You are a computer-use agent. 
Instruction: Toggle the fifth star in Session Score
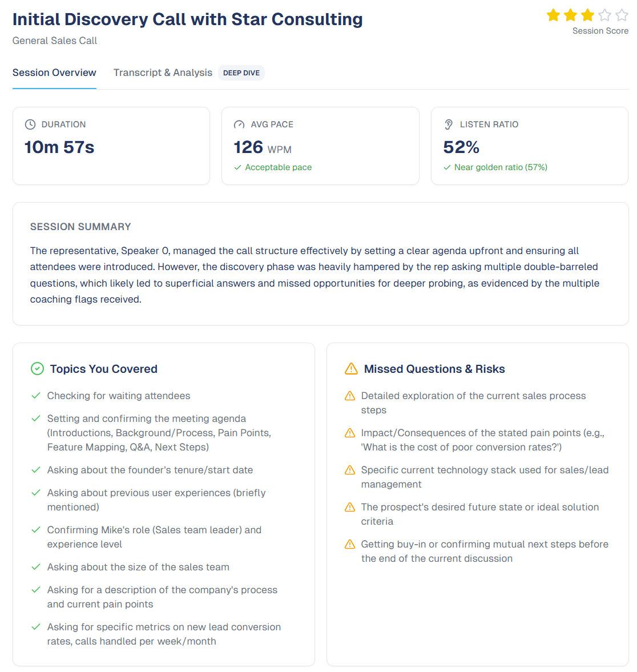point(622,15)
